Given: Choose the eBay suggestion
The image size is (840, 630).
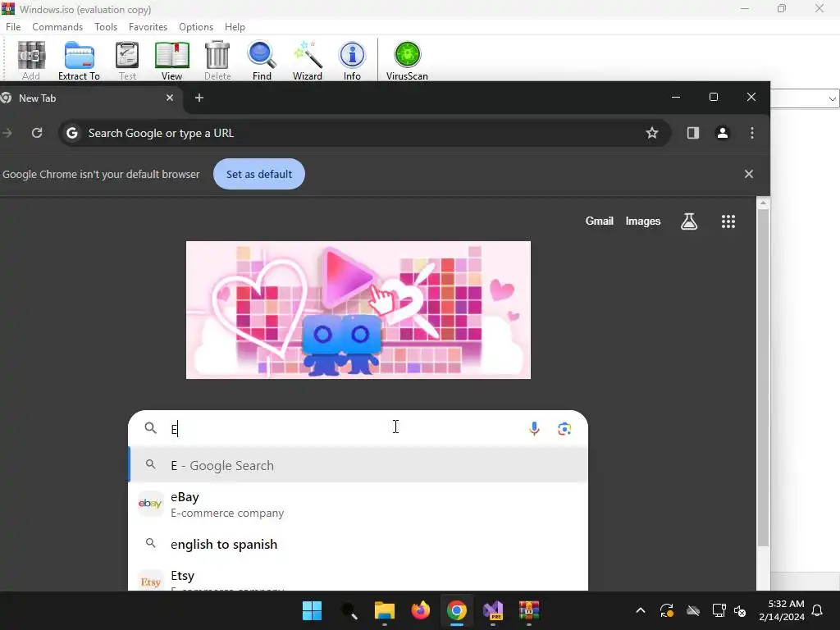Looking at the screenshot, I should click(x=358, y=504).
